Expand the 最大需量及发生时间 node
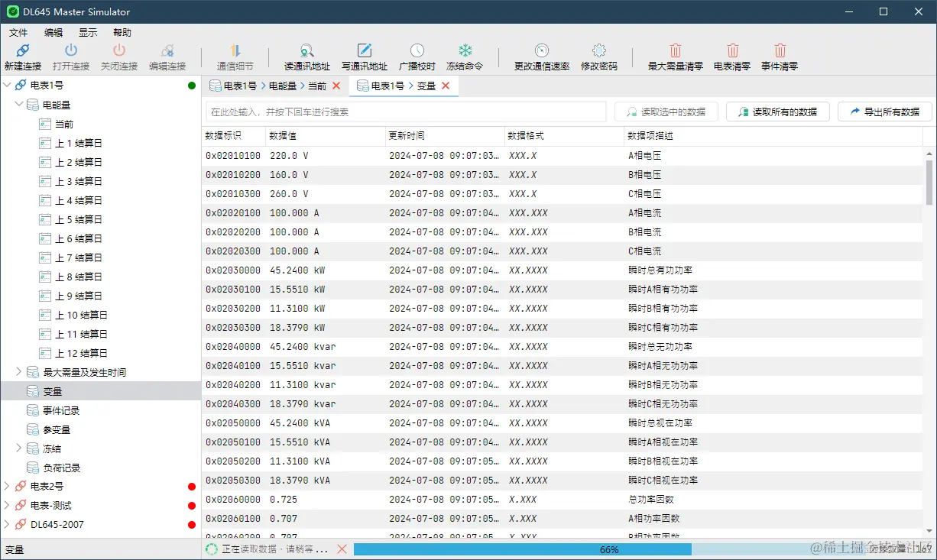The height and width of the screenshot is (560, 937). (x=19, y=372)
